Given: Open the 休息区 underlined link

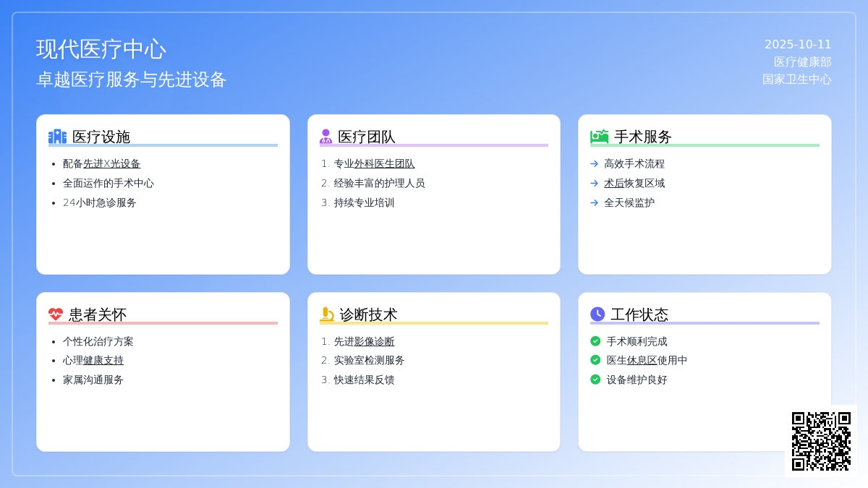Looking at the screenshot, I should pyautogui.click(x=642, y=360).
